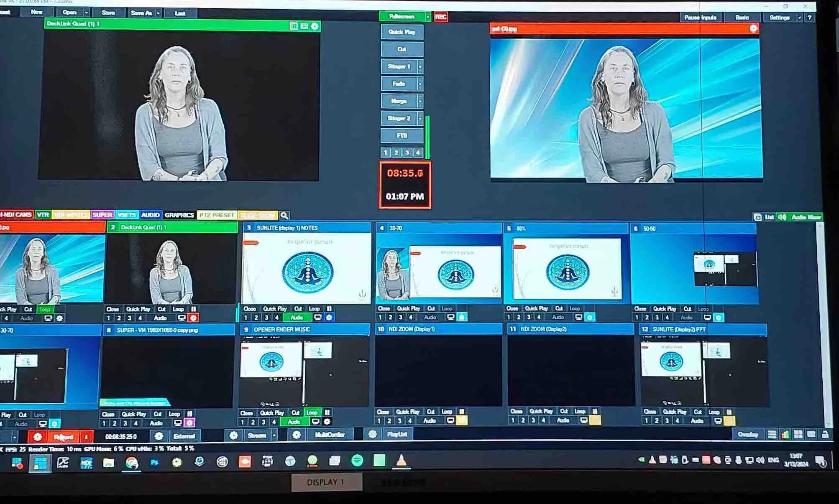Open the Stream settings gear icon
The width and height of the screenshot is (839, 504).
point(233,435)
